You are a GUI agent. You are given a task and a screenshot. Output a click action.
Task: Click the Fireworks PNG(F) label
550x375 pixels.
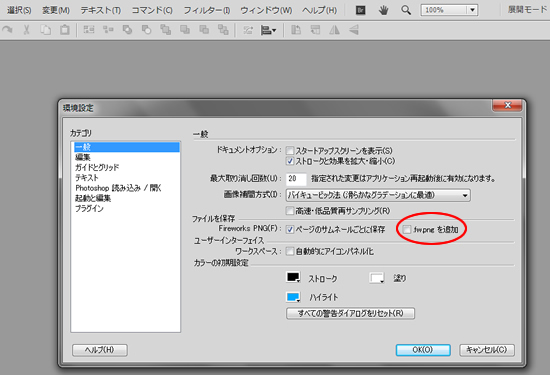pos(250,228)
